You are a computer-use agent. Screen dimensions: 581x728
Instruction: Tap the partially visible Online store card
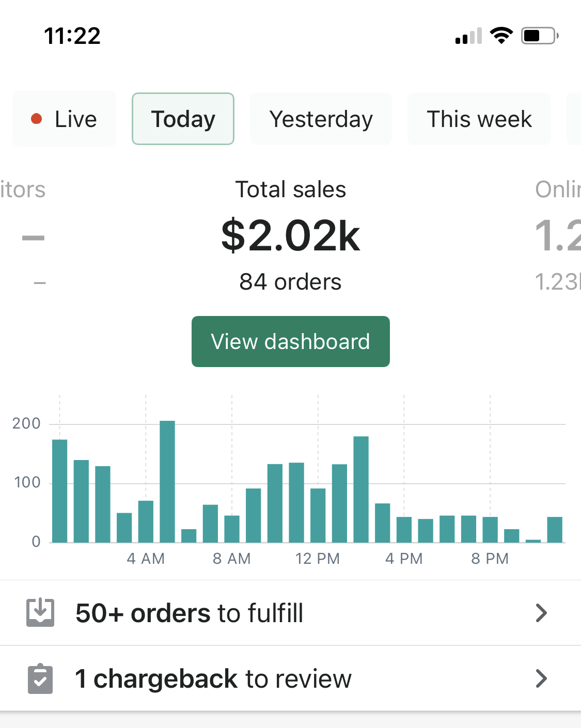coord(559,235)
